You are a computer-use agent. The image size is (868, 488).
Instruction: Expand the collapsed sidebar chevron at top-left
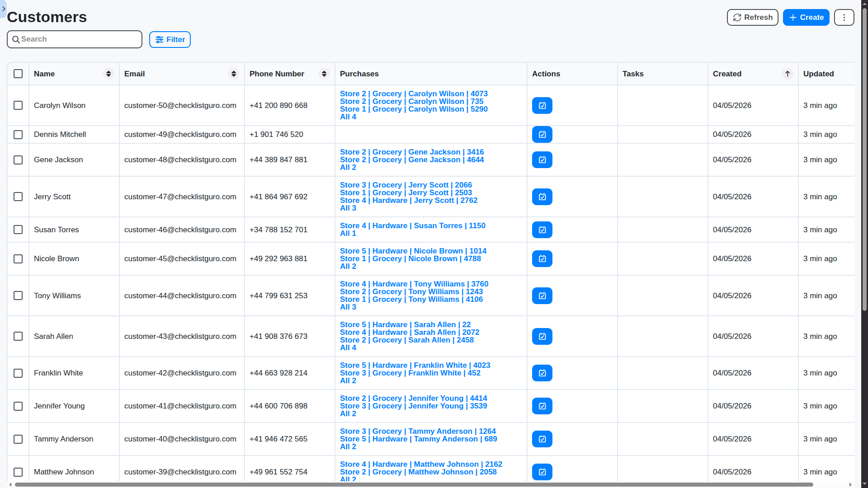coord(4,9)
